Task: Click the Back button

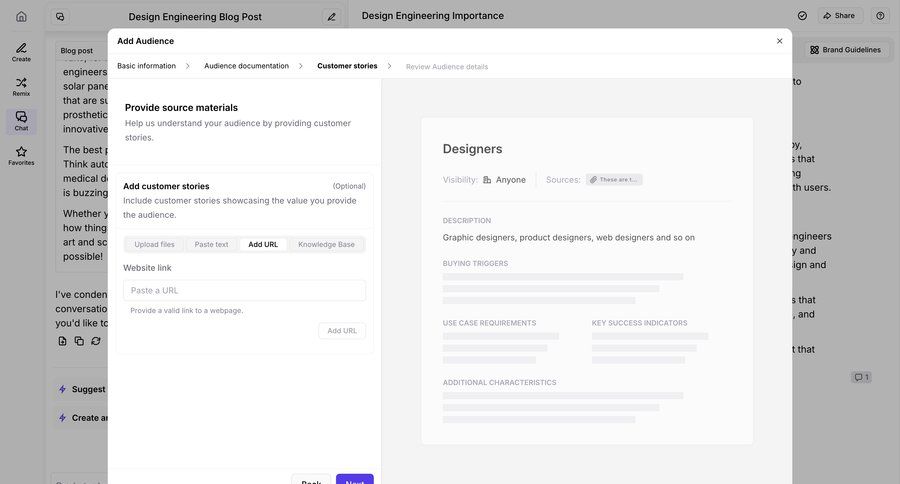Action: tap(311, 480)
